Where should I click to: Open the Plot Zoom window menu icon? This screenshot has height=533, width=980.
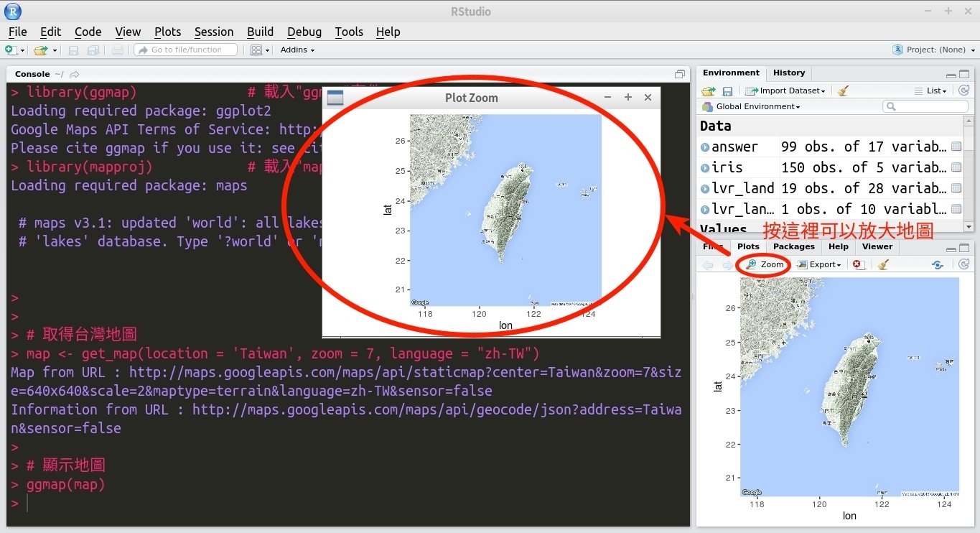pyautogui.click(x=335, y=98)
